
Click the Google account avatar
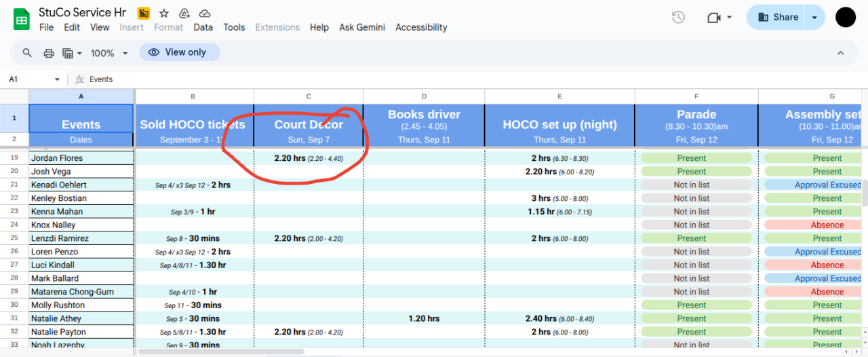(x=846, y=18)
